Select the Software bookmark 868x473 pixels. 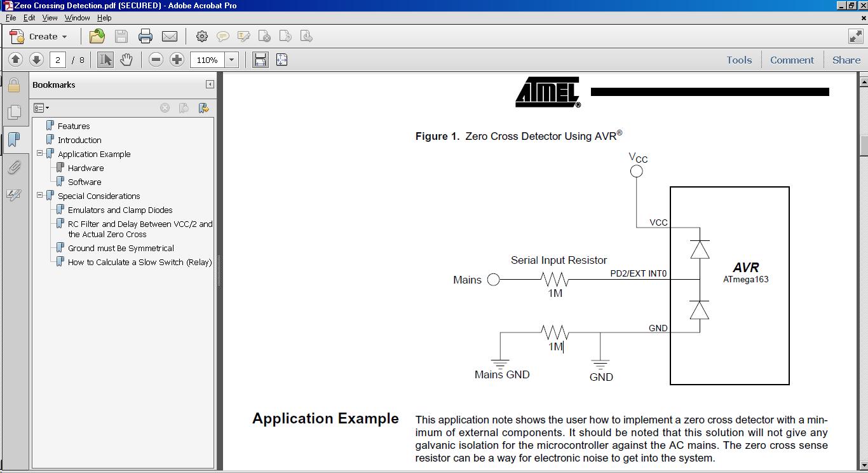point(85,182)
